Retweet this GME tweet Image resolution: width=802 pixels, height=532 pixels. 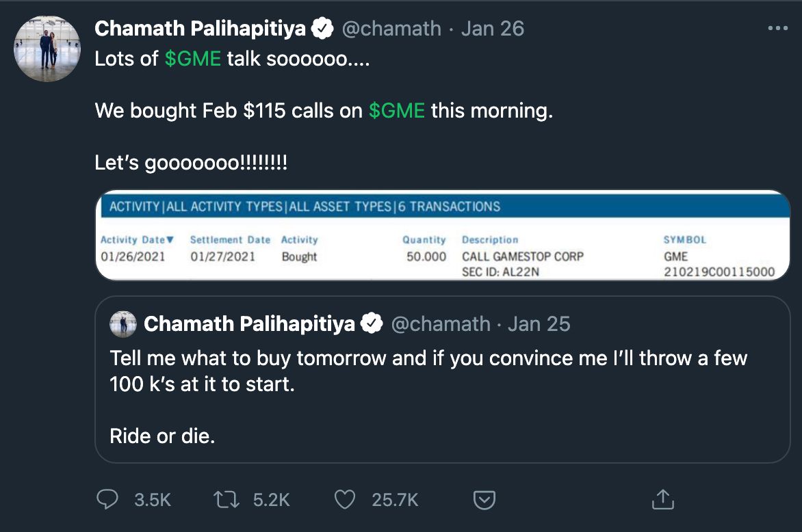coord(228,500)
